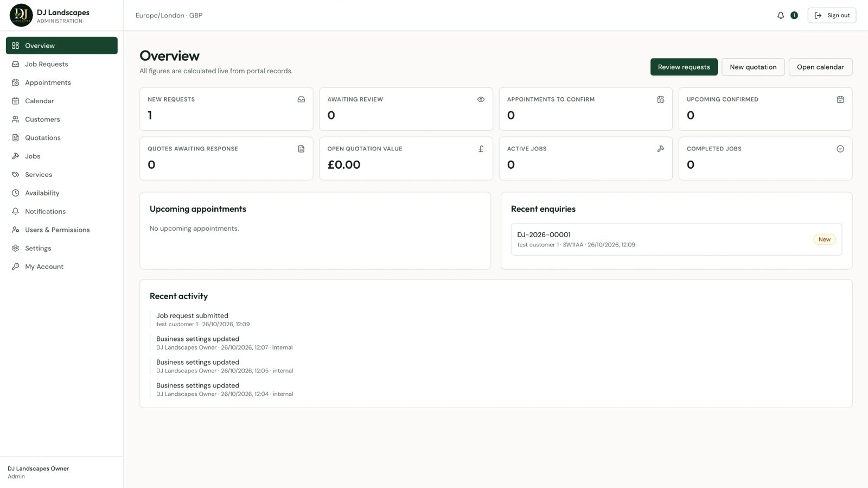Click the Open calendar button
The width and height of the screenshot is (868, 488).
pos(820,67)
